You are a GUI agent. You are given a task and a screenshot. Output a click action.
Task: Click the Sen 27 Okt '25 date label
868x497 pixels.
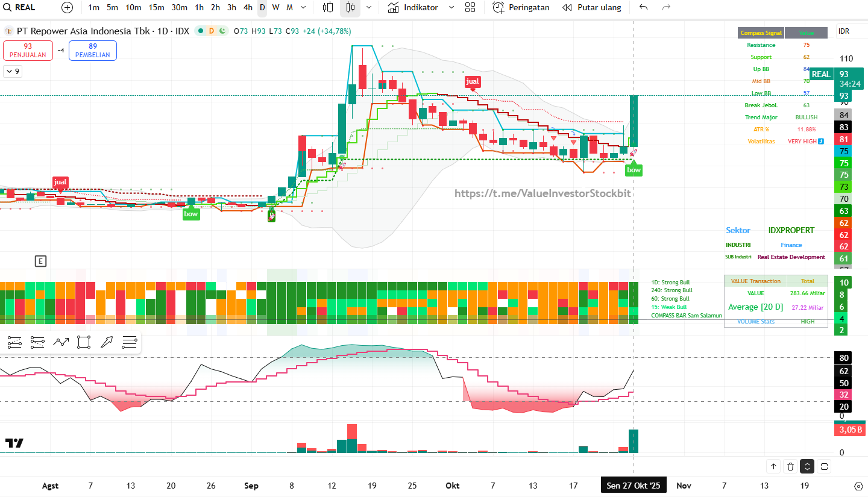pyautogui.click(x=634, y=486)
